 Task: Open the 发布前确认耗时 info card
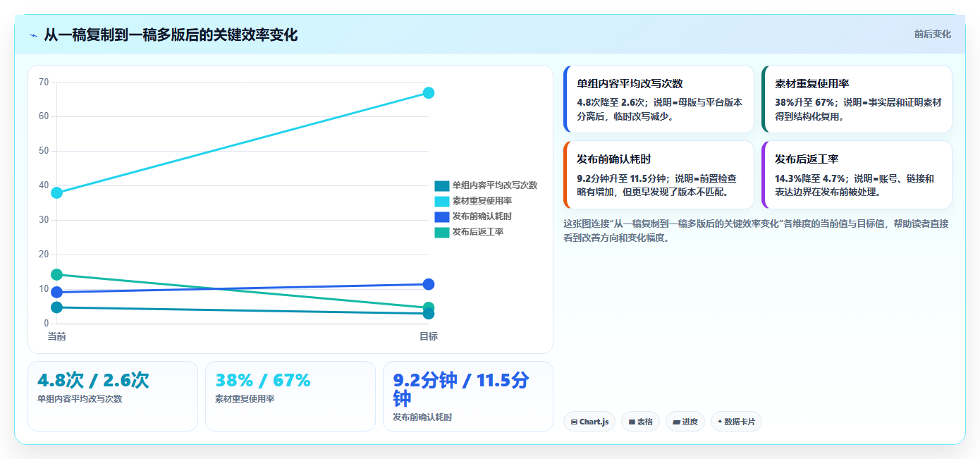point(659,175)
